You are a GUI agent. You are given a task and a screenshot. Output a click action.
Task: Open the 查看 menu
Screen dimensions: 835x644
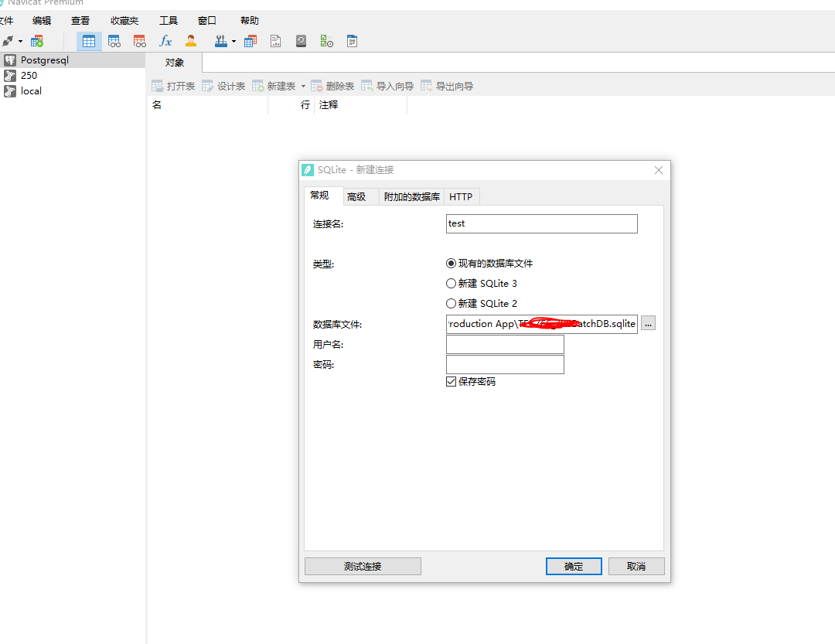80,21
